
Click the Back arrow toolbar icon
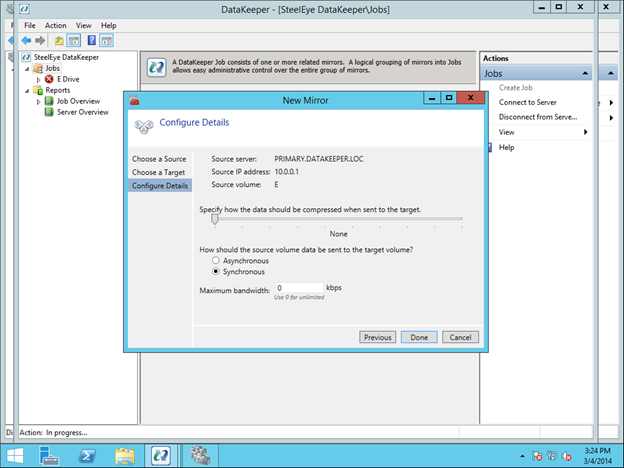[x=26, y=40]
